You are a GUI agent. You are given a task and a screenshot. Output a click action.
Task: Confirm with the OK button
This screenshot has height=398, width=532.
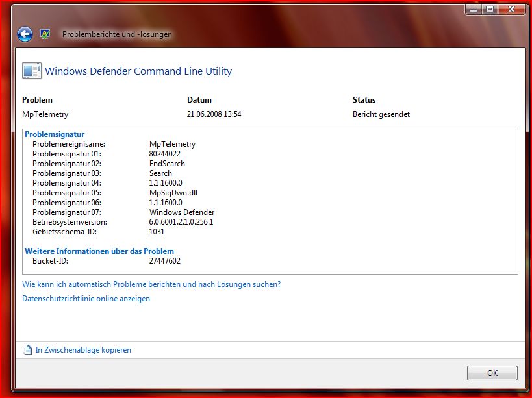tap(492, 373)
